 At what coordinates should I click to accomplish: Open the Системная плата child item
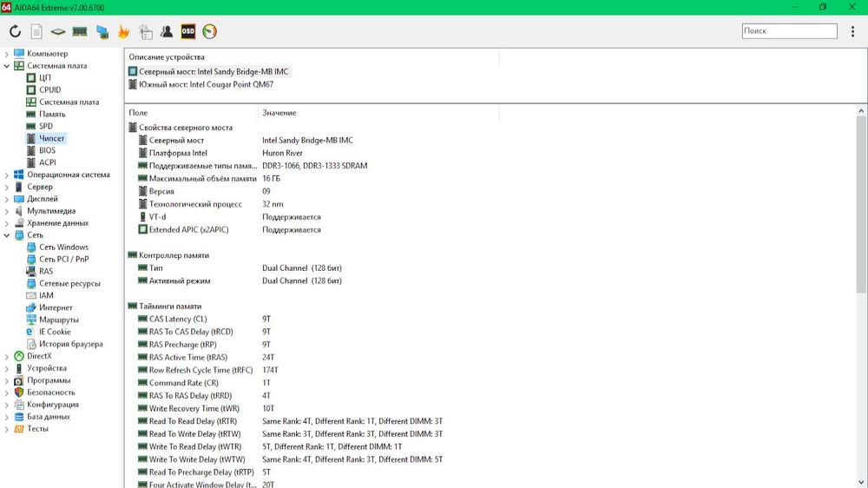(69, 102)
